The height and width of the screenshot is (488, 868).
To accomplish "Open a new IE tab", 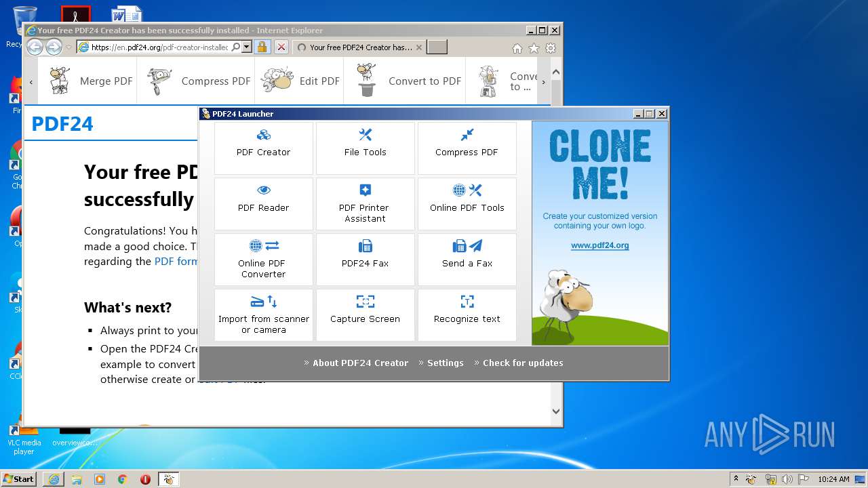I will point(437,47).
